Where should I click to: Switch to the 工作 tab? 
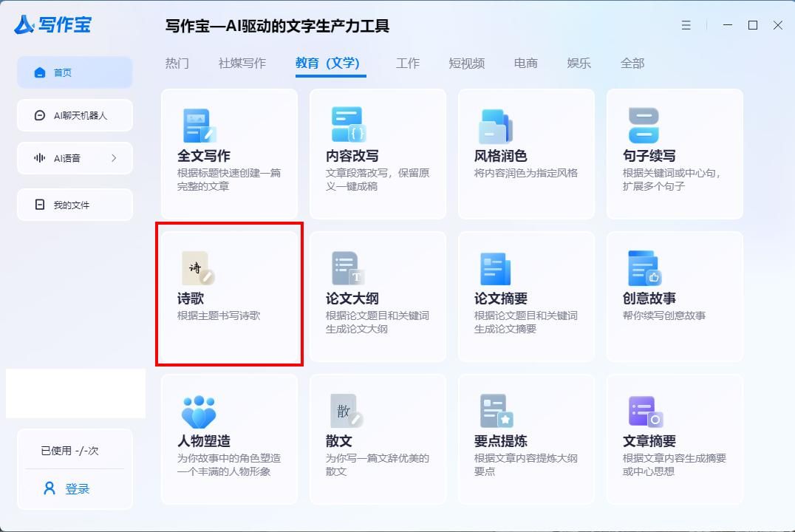[x=408, y=64]
